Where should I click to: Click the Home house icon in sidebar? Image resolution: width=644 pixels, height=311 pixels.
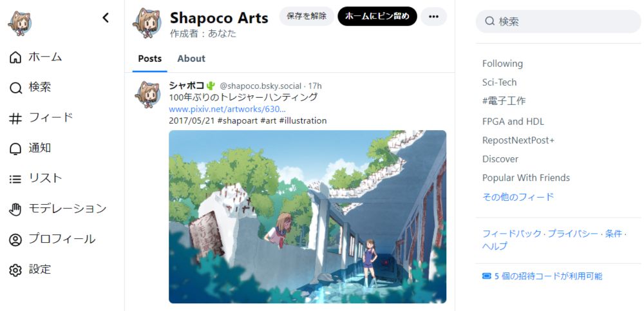[x=15, y=57]
